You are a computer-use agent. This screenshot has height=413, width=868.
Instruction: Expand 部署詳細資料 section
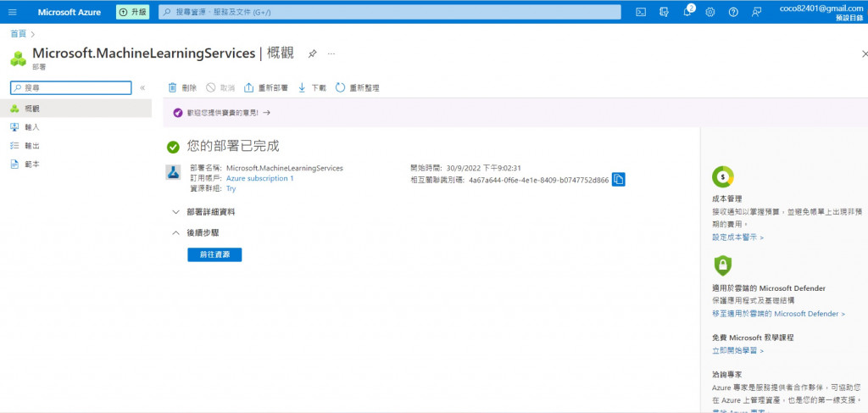pos(205,211)
